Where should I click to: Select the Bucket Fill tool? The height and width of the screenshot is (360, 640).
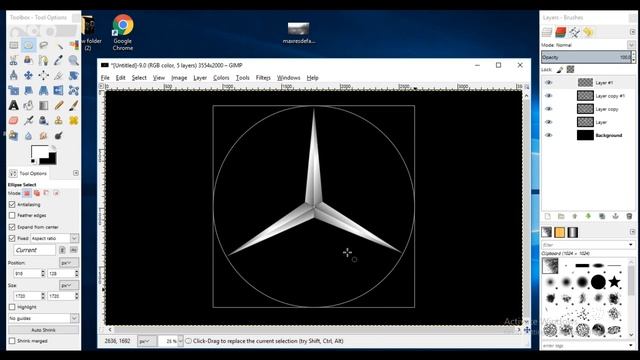[29, 105]
